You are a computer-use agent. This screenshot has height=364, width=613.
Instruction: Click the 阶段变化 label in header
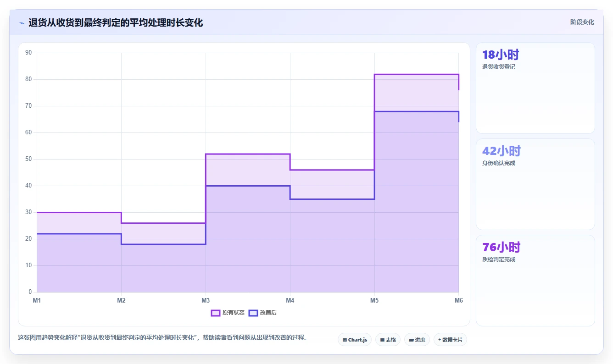click(x=582, y=22)
